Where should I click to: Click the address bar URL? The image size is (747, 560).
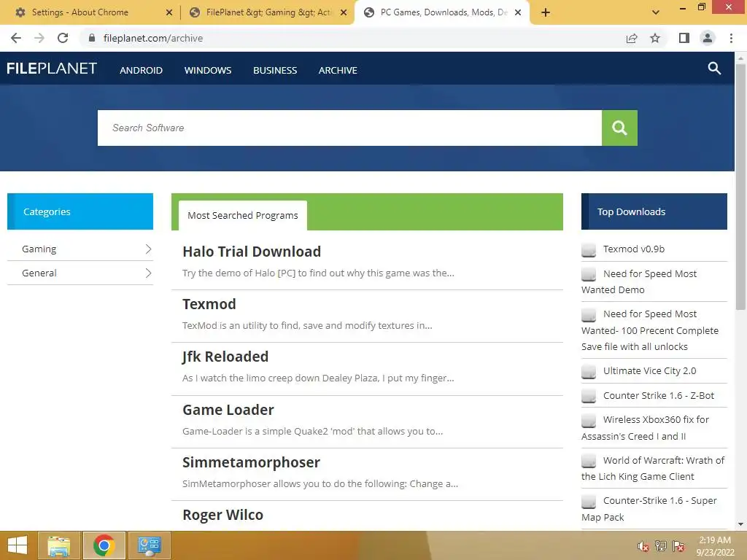tap(153, 38)
